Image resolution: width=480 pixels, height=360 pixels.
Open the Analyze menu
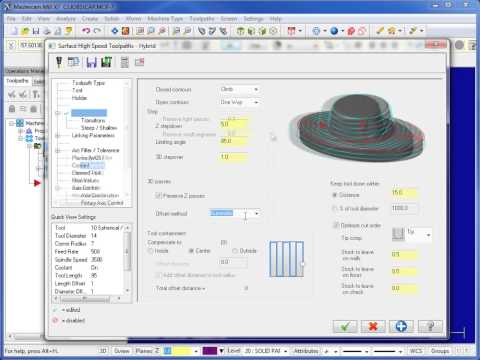(66, 19)
